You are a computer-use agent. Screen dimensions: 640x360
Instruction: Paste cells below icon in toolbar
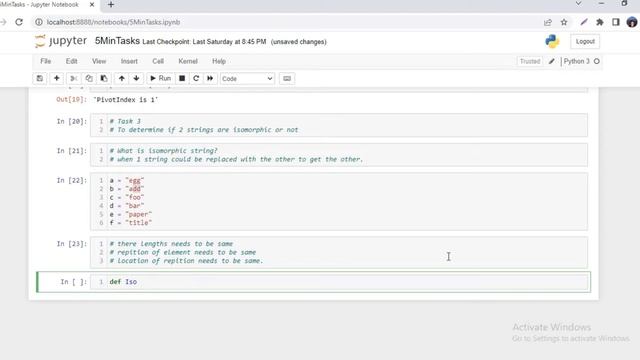(x=104, y=78)
